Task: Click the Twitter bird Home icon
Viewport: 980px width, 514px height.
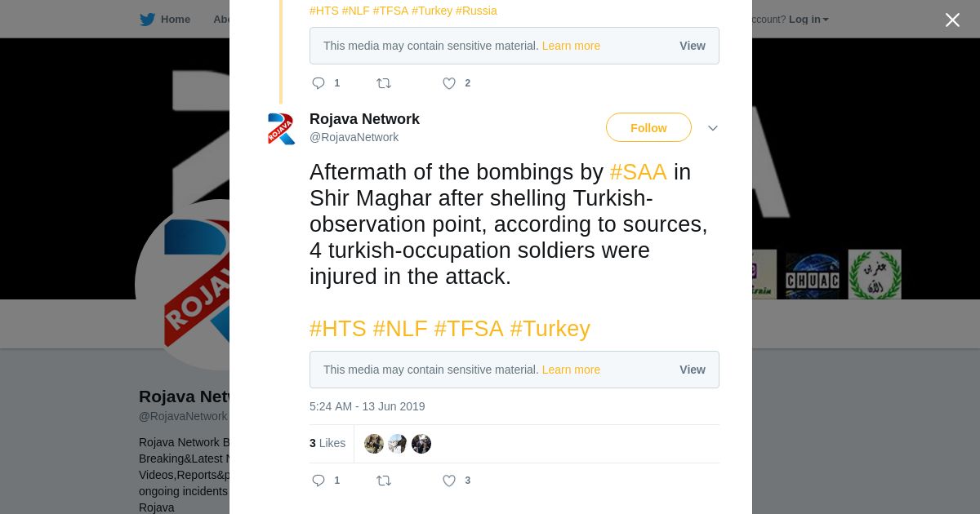Action: coord(147,19)
